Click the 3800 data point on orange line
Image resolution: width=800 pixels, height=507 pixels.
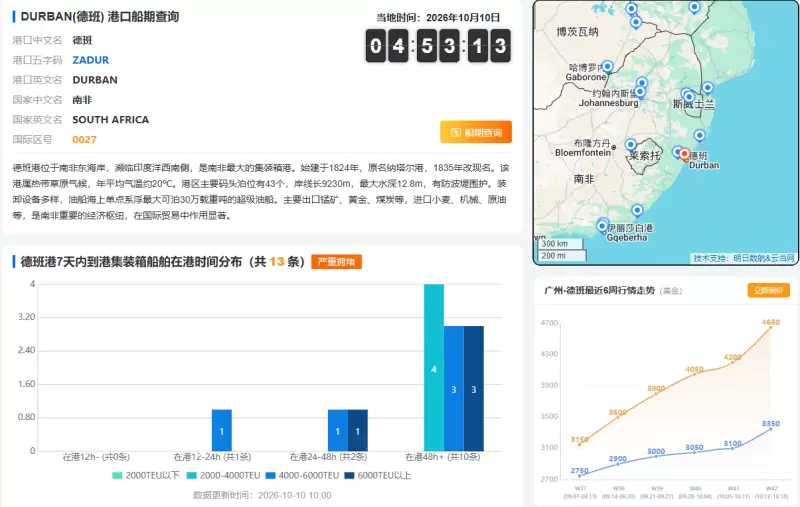click(x=656, y=394)
